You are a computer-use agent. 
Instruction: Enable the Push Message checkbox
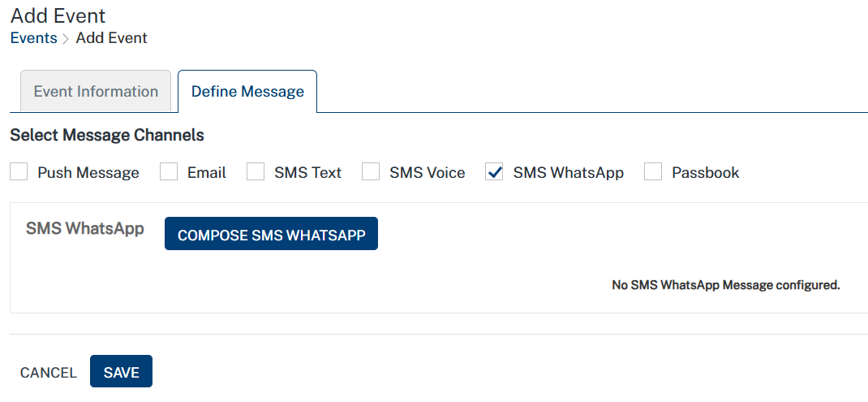click(x=19, y=172)
